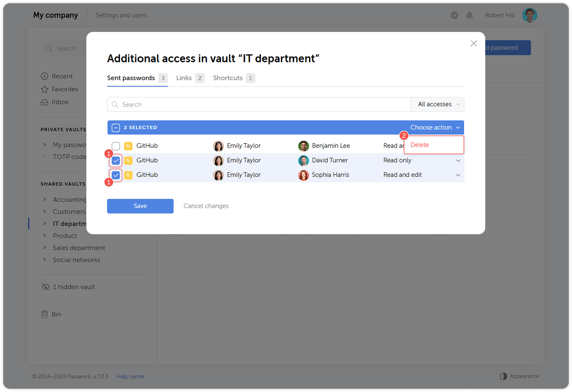Open the All accesses filter dropdown
The width and height of the screenshot is (572, 392).
pos(438,104)
